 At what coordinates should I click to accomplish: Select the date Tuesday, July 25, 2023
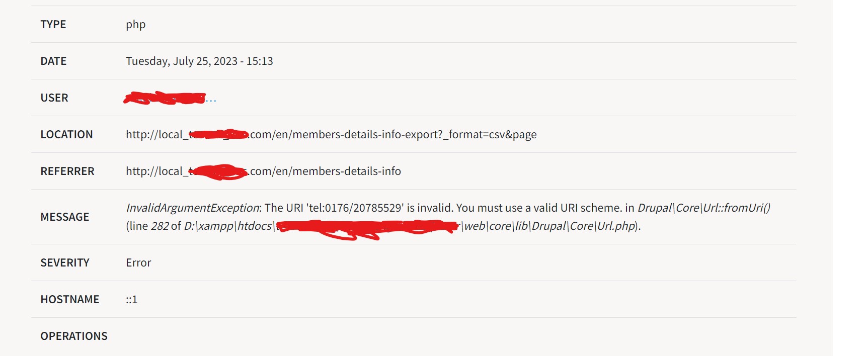pos(182,61)
